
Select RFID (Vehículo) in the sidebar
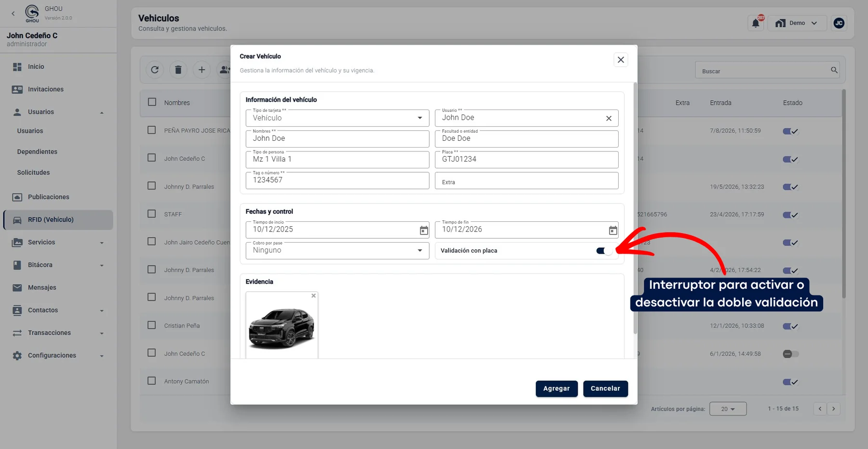tap(58, 220)
